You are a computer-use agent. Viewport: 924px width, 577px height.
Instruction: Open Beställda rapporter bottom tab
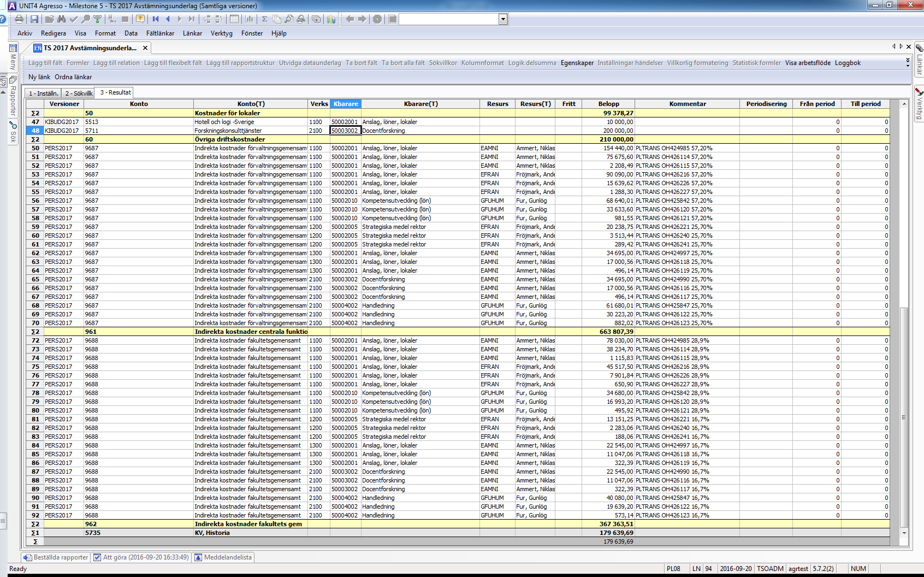tap(56, 557)
